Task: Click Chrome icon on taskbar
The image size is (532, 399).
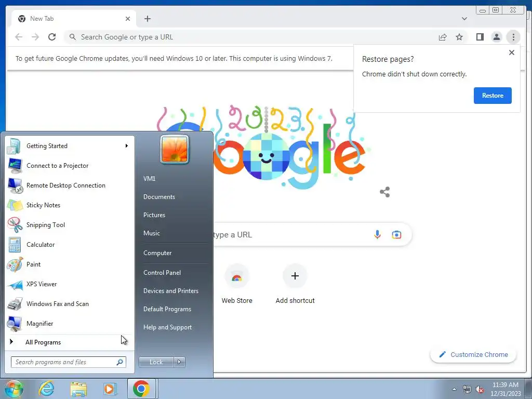Action: pyautogui.click(x=141, y=389)
